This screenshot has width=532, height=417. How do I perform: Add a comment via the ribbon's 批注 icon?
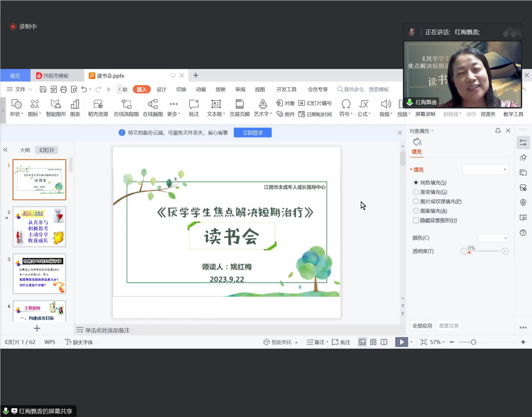194,104
